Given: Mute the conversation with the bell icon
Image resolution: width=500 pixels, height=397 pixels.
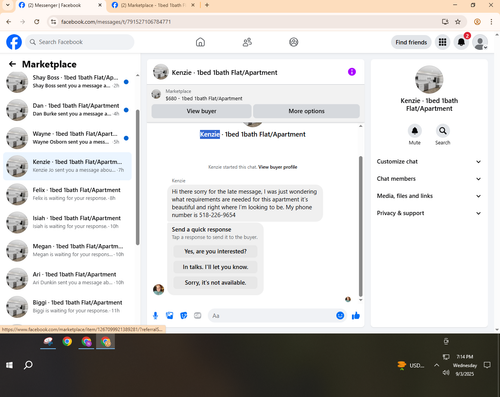Looking at the screenshot, I should 415,131.
